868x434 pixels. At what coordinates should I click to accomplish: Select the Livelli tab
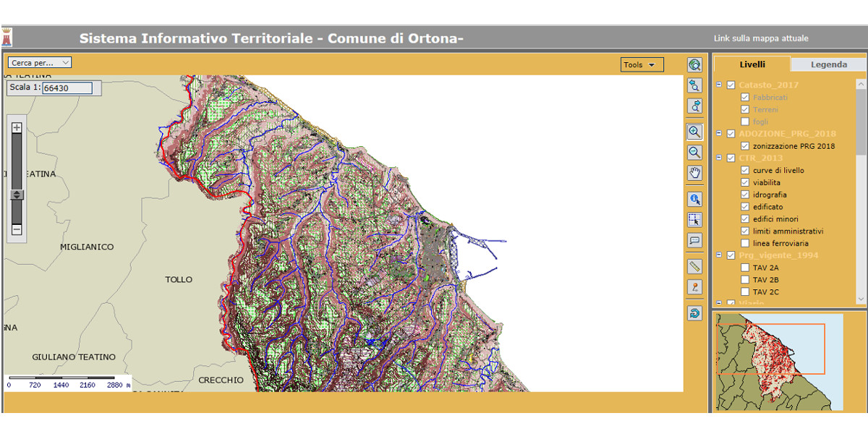point(752,64)
